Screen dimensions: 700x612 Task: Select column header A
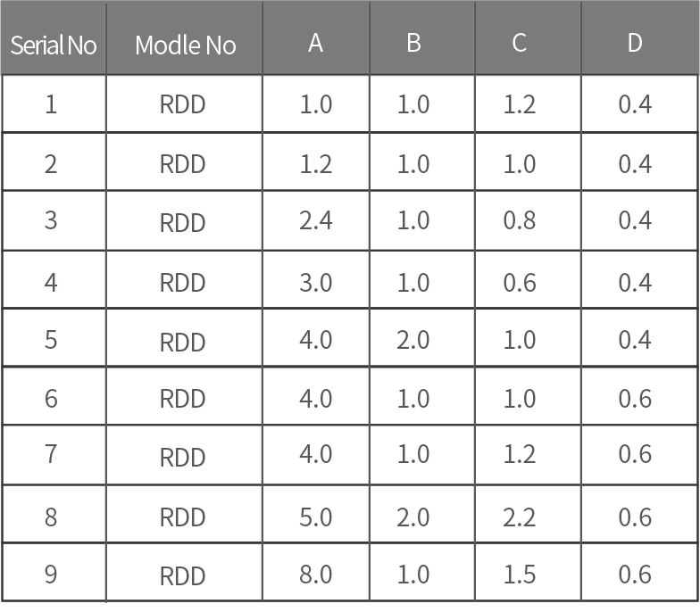(x=315, y=43)
